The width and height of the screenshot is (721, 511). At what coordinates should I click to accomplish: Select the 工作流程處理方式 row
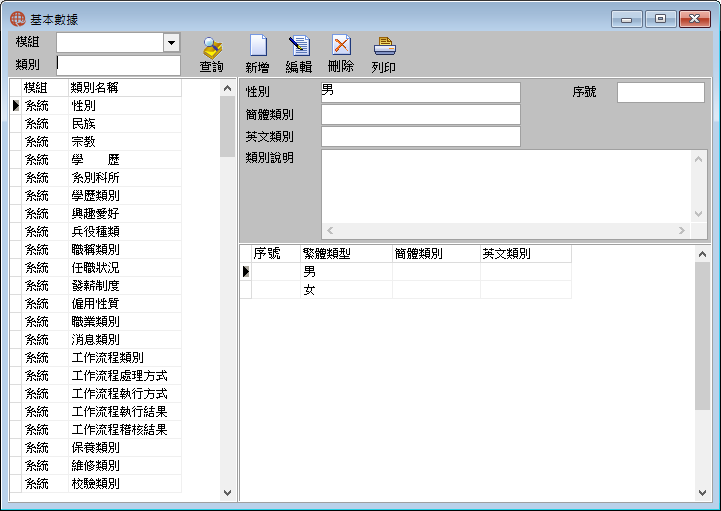tap(96, 375)
